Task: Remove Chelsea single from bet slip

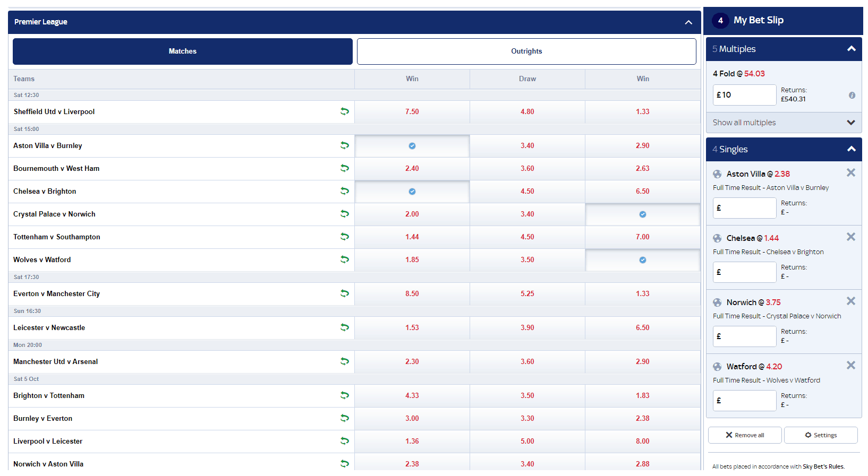Action: [x=851, y=237]
